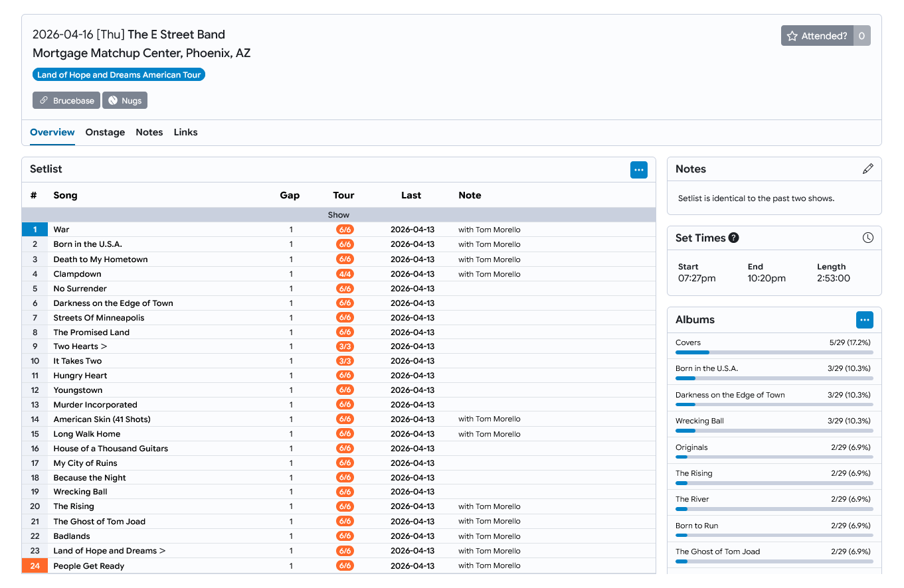Image resolution: width=904 pixels, height=588 pixels.
Task: Click the 3/3 tour badge for Two Hearts
Action: pyautogui.click(x=344, y=346)
